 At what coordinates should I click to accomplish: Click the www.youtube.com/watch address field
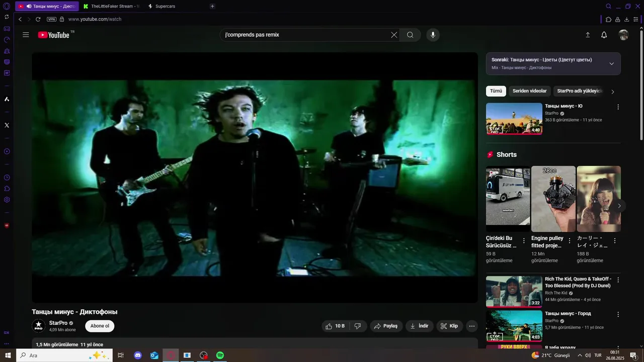[x=95, y=19]
